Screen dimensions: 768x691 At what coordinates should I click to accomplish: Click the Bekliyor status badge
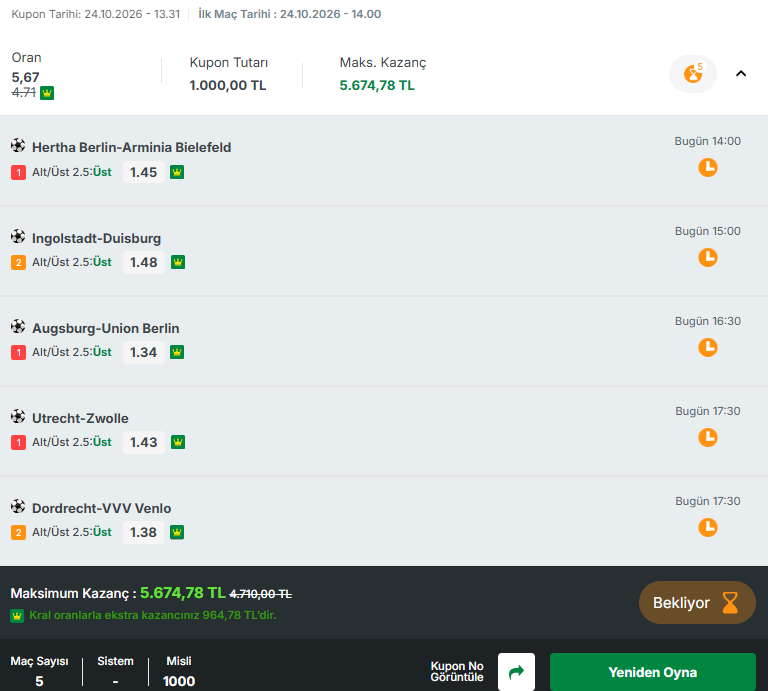point(697,602)
